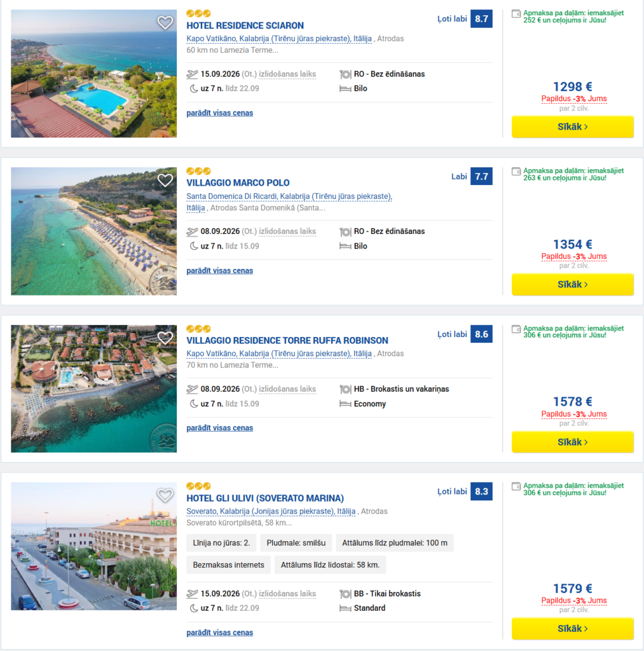This screenshot has height=651, width=644.
Task: Toggle heart favorite on Villaggio Marco Polo
Action: [165, 180]
